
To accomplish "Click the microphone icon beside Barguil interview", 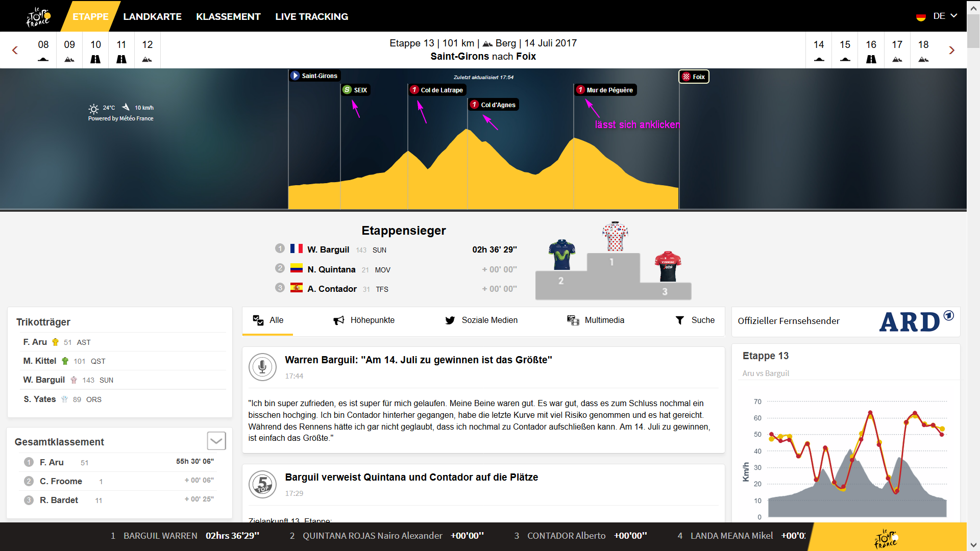I will [x=262, y=367].
